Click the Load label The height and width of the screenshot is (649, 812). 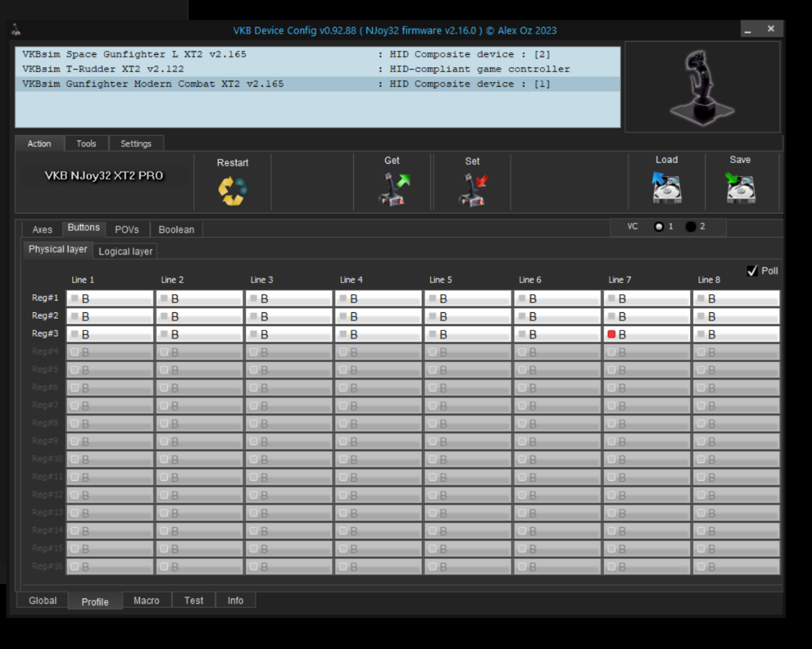(x=666, y=159)
